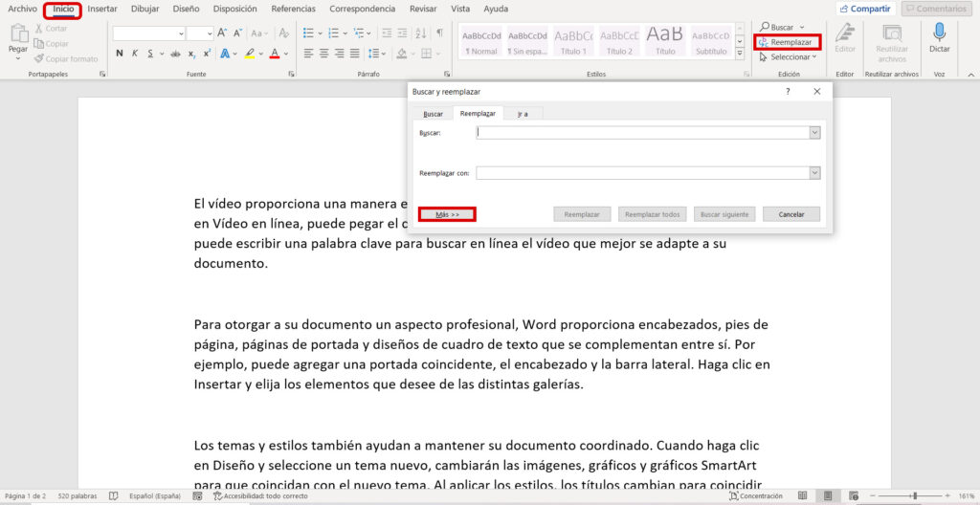980x505 pixels.
Task: Click the numbered list icon
Action: pos(333,33)
